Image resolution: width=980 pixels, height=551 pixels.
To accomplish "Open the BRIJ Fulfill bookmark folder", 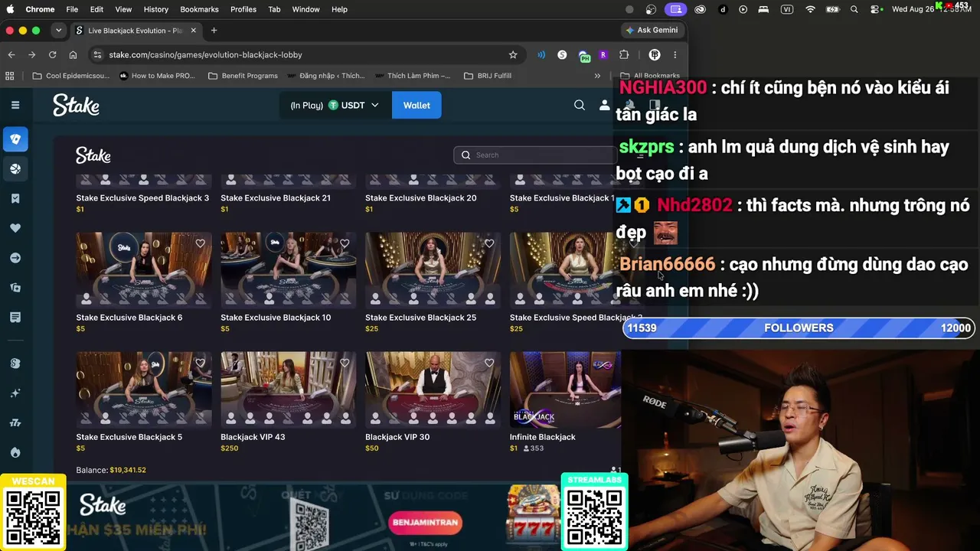I will [x=487, y=76].
